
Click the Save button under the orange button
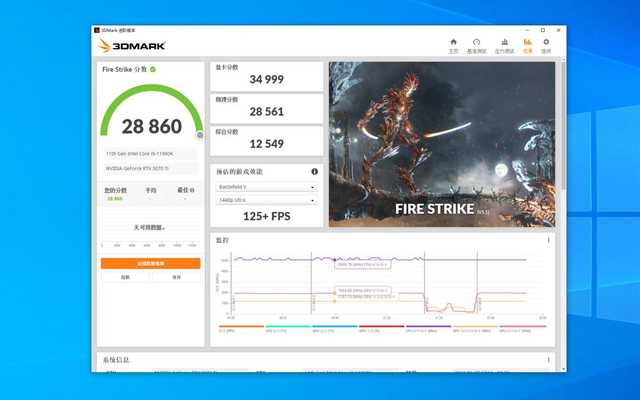coord(176,277)
